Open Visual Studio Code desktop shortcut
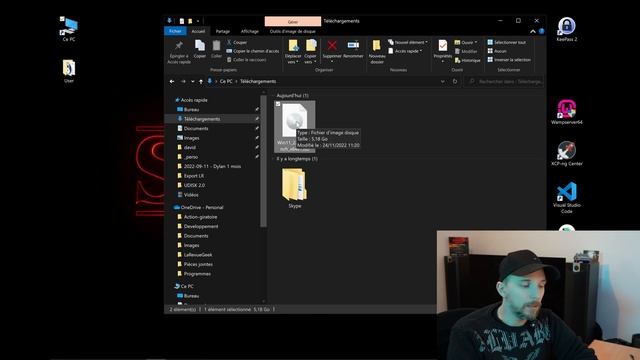The height and width of the screenshot is (360, 640). click(567, 198)
